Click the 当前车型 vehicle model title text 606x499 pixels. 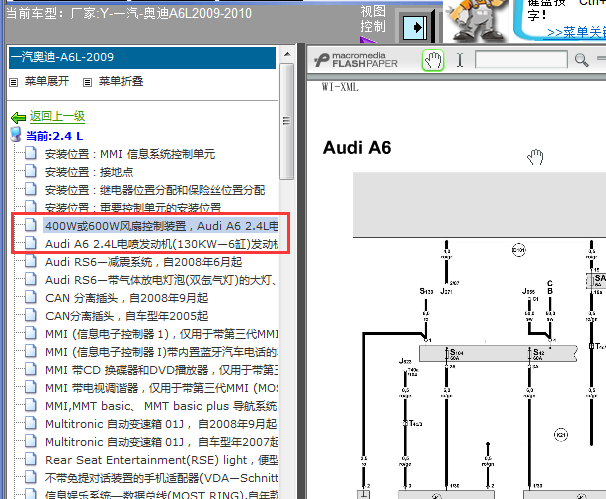(129, 14)
